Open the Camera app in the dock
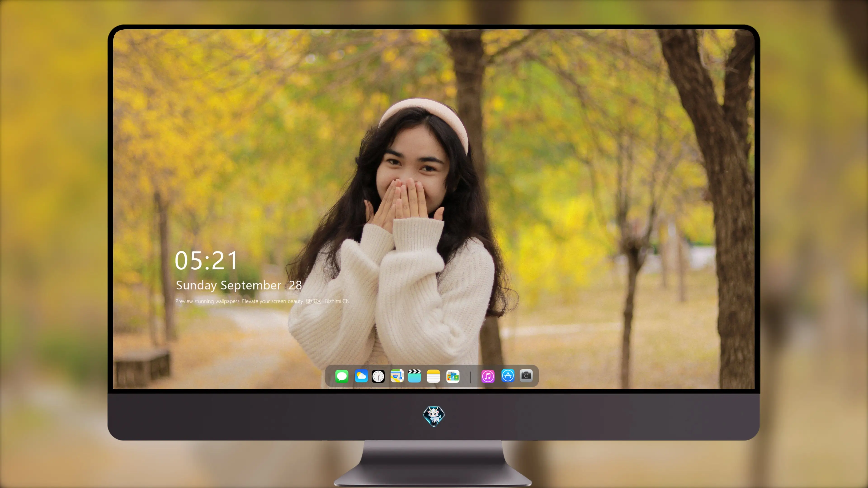868x488 pixels. click(x=526, y=375)
